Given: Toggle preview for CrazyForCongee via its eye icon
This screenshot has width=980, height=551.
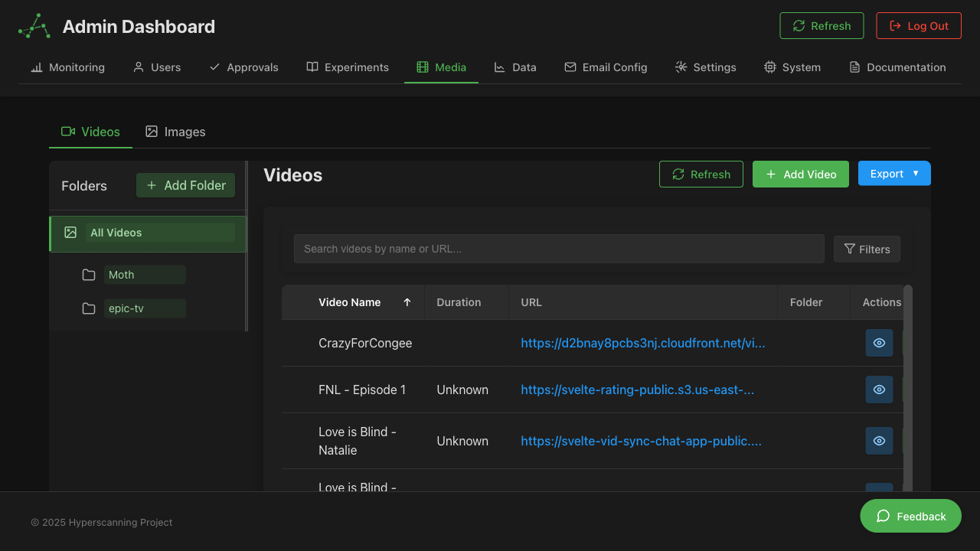Looking at the screenshot, I should [879, 343].
